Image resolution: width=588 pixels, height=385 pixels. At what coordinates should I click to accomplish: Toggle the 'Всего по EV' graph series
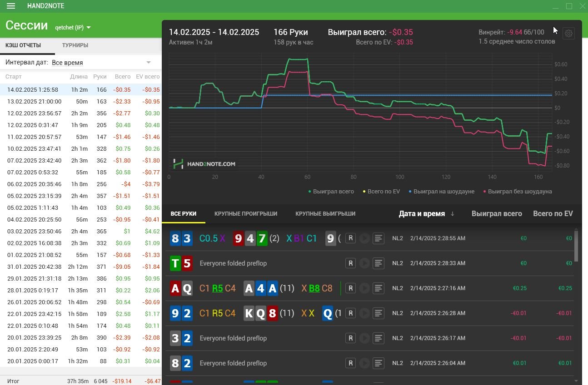tap(381, 192)
